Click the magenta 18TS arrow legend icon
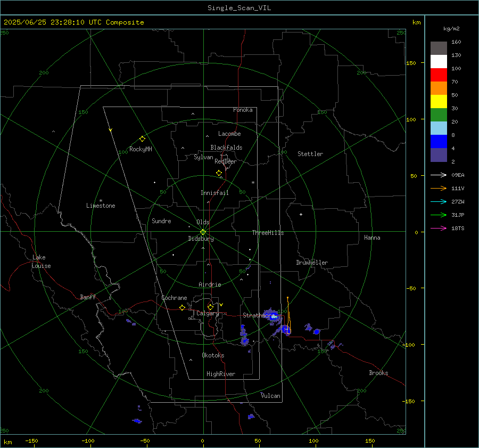Screen dimensions: 479x448 (x=439, y=228)
